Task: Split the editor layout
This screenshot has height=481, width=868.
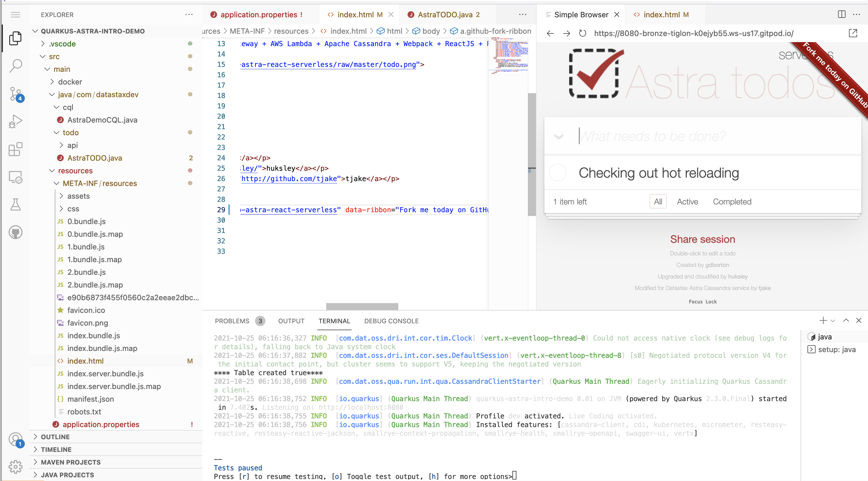Action: coord(841,14)
